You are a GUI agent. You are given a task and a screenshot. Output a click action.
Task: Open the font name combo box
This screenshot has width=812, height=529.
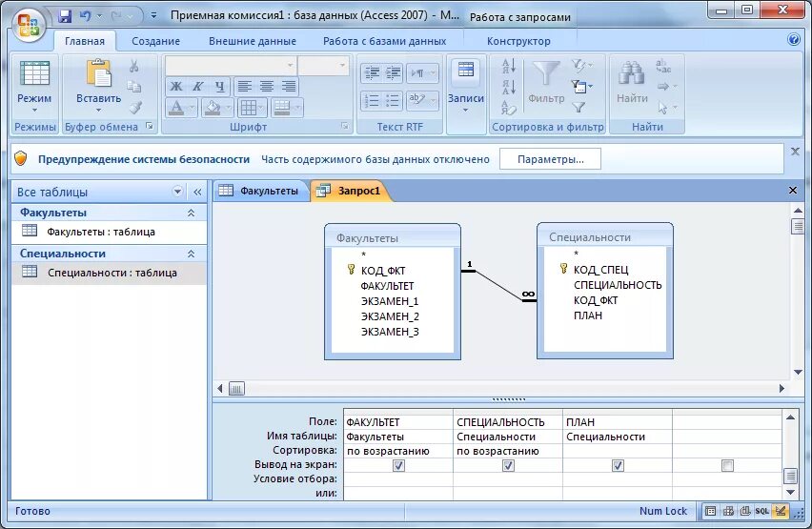231,66
